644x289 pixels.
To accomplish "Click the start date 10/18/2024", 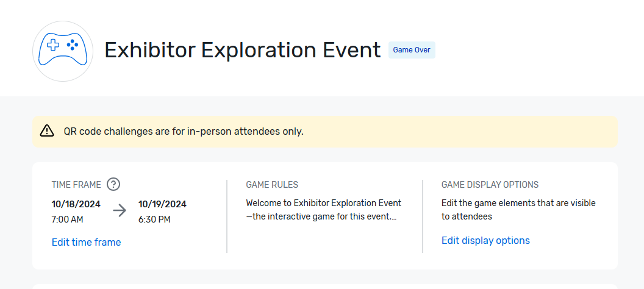I will click(76, 204).
